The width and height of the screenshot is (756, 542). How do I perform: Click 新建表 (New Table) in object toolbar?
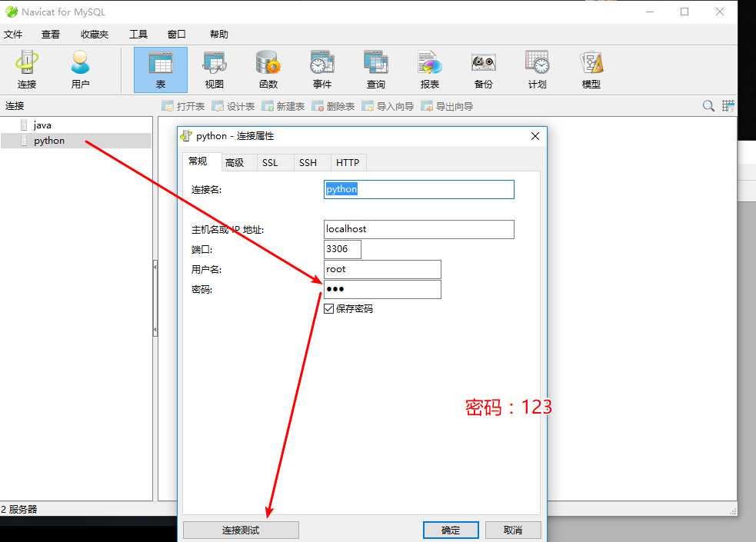point(283,106)
